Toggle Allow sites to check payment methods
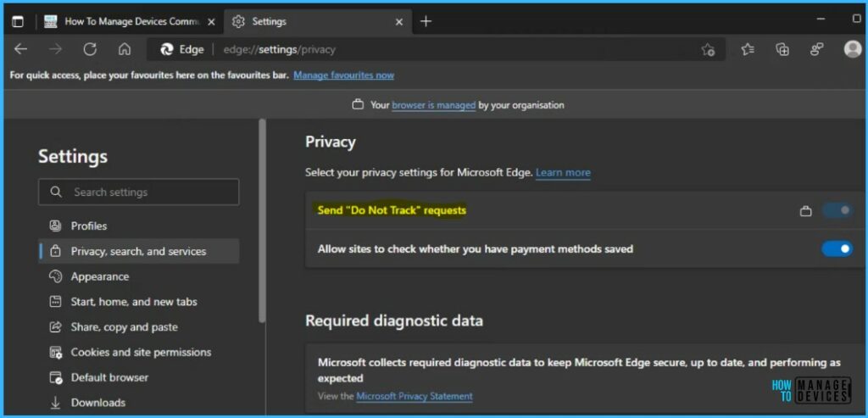The height and width of the screenshot is (418, 868). pyautogui.click(x=837, y=249)
